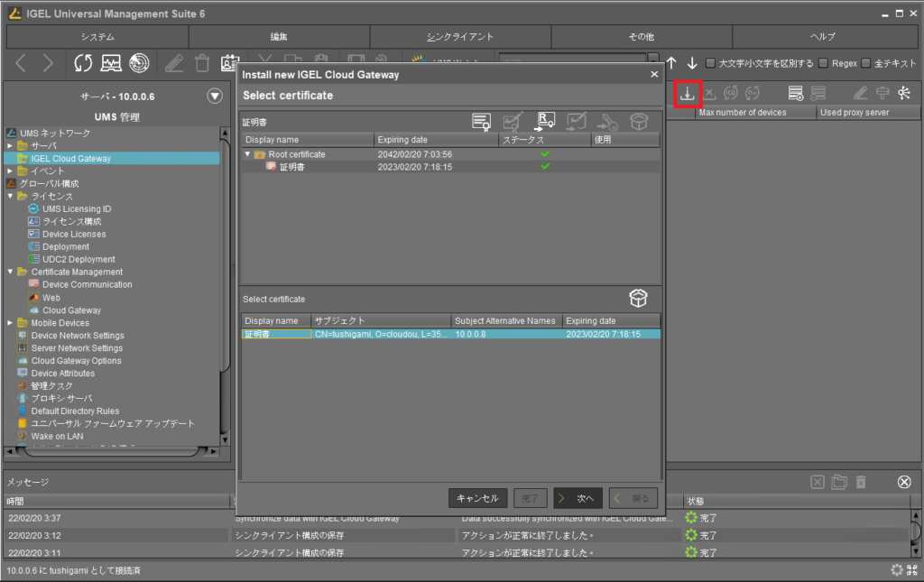Click the gear icon in status bar
Viewport: 924px width, 582px height.
pyautogui.click(x=896, y=569)
